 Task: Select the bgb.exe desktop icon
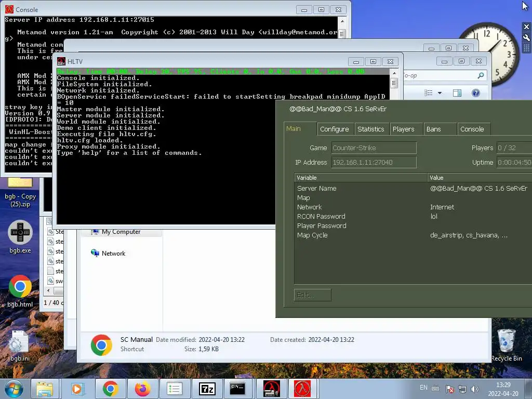pyautogui.click(x=20, y=237)
